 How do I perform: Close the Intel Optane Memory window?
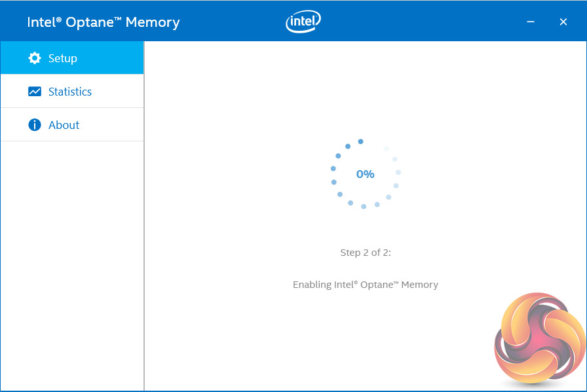coord(563,22)
